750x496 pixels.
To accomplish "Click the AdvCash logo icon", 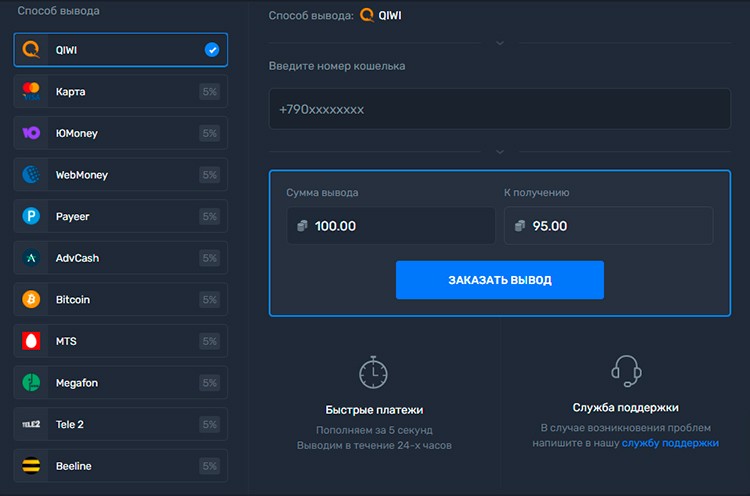I will (31, 258).
